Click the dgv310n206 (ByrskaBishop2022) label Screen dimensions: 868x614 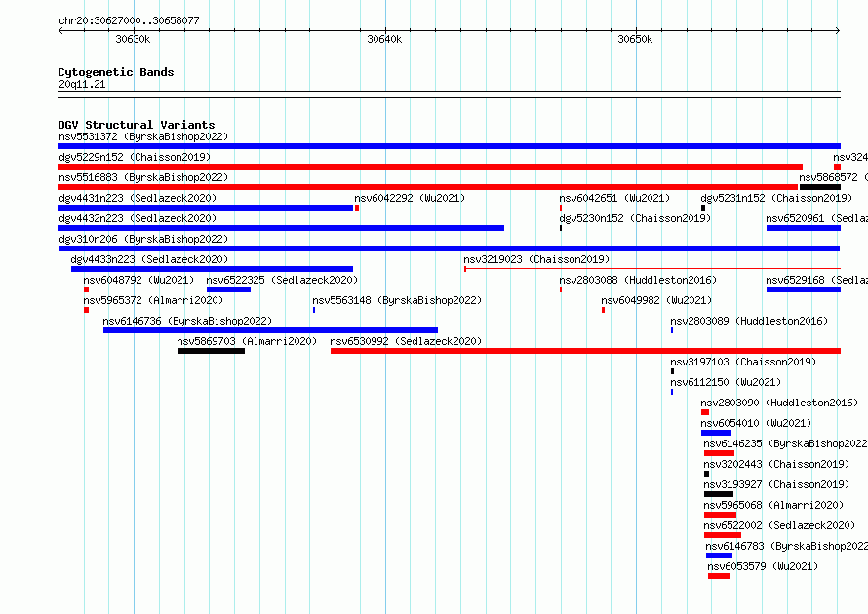coord(143,239)
